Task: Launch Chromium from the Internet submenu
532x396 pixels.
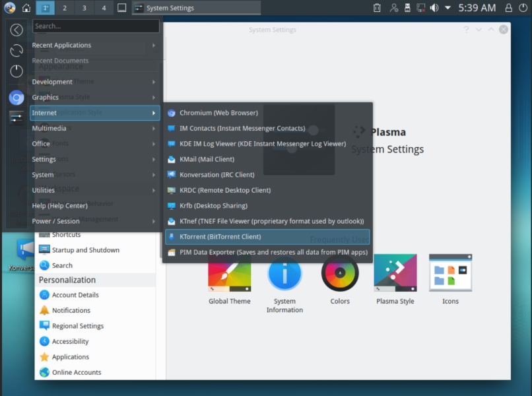Action: [218, 113]
